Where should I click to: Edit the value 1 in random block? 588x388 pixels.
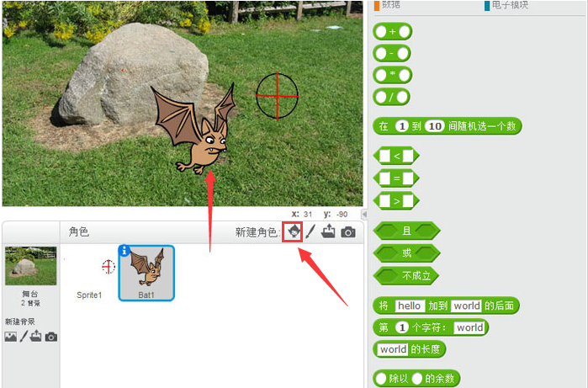coord(402,126)
